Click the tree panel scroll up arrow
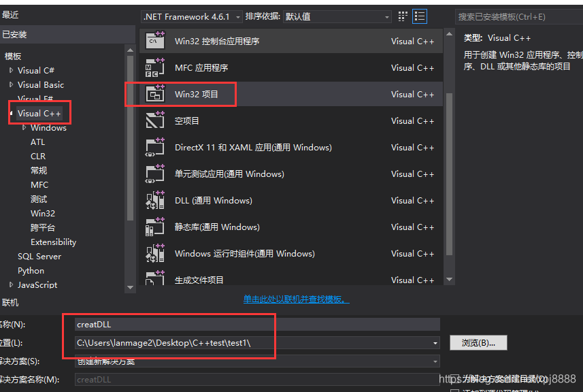 click(130, 50)
